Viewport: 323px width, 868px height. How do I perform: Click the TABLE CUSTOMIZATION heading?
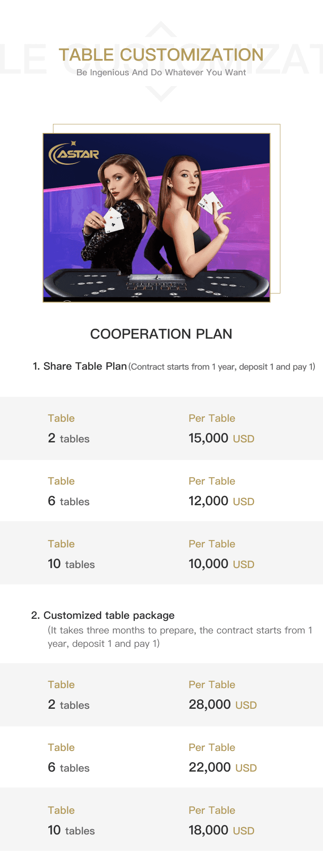pyautogui.click(x=161, y=55)
